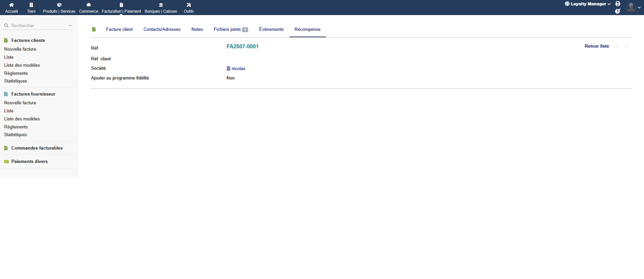Go to the next invoice arrow

[627, 46]
